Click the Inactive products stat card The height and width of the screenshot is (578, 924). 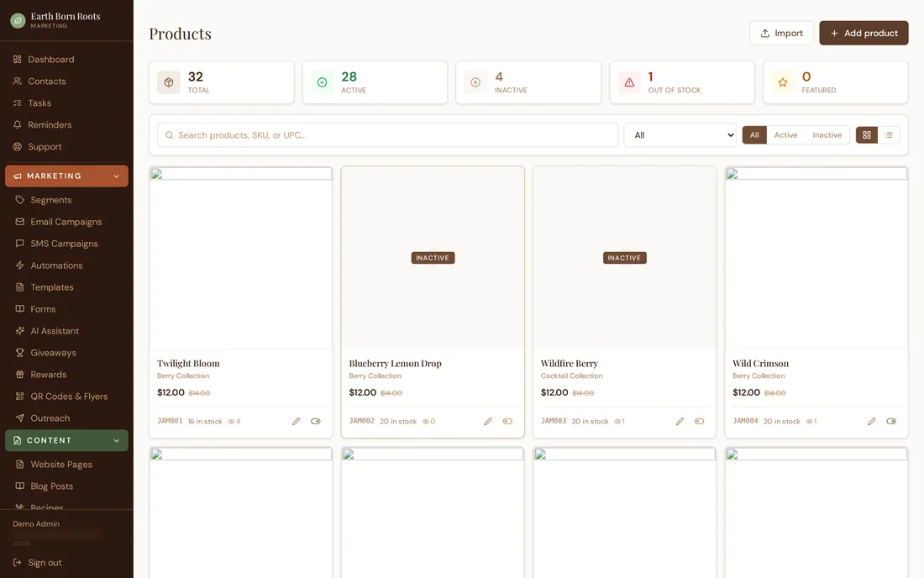pos(528,82)
